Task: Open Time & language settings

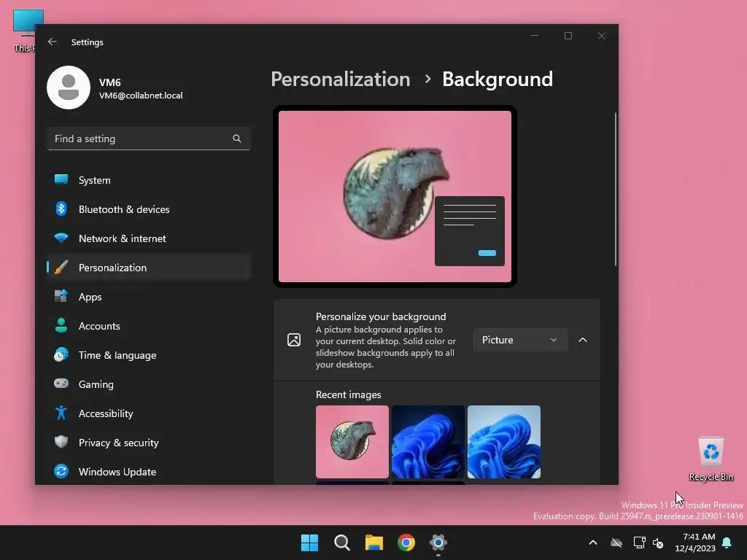Action: tap(149, 355)
